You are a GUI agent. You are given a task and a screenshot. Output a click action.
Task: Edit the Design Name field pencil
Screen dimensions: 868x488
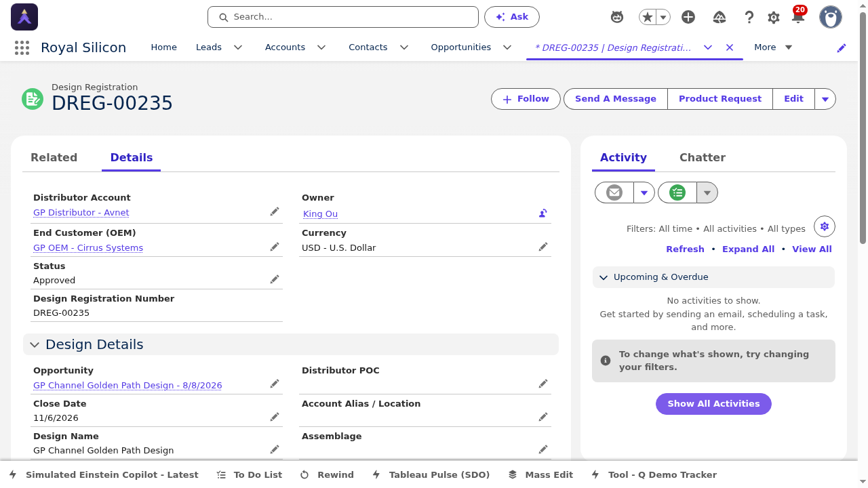click(275, 449)
